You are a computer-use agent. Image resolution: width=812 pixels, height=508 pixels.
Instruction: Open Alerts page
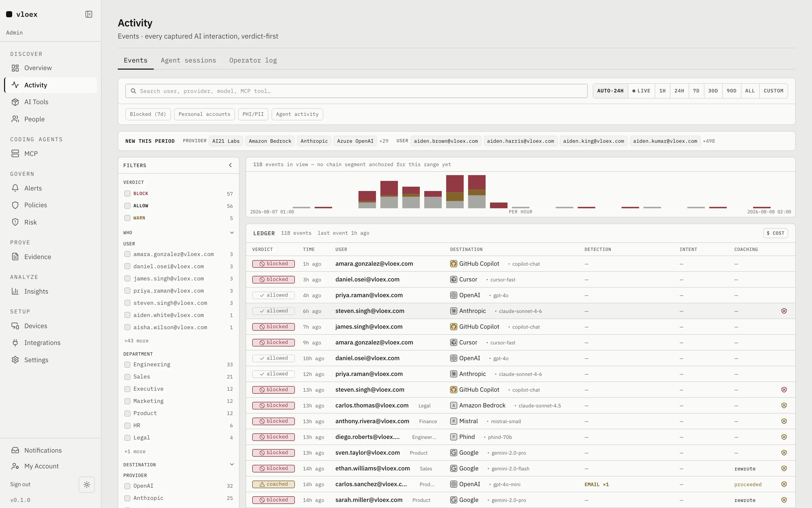tap(51, 188)
